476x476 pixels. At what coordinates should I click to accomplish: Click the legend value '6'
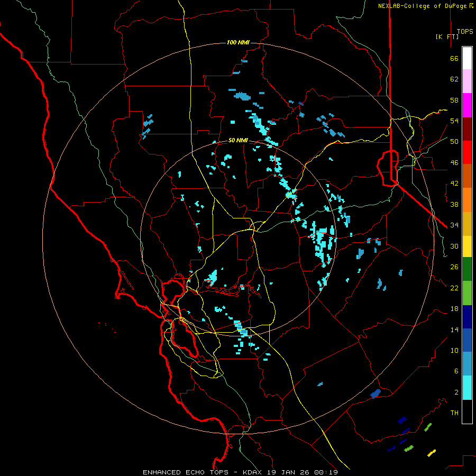point(456,371)
